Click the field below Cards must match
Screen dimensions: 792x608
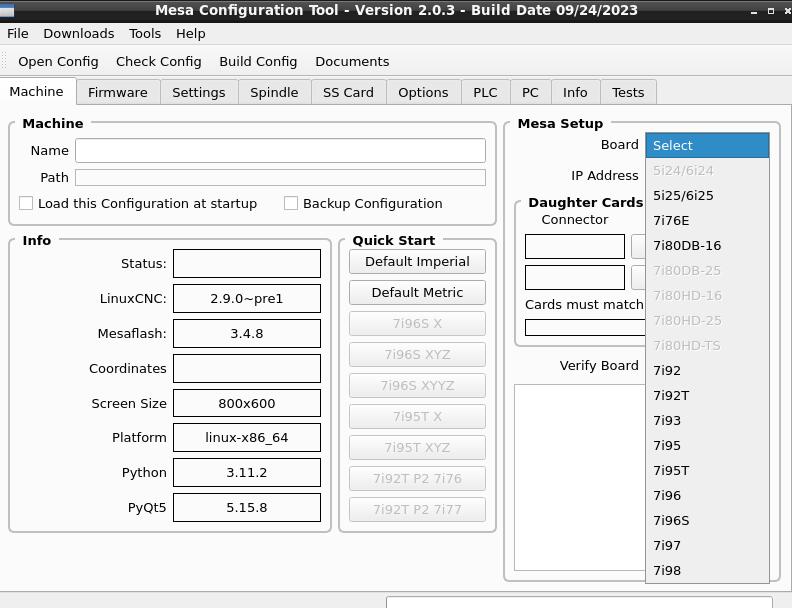pyautogui.click(x=585, y=328)
